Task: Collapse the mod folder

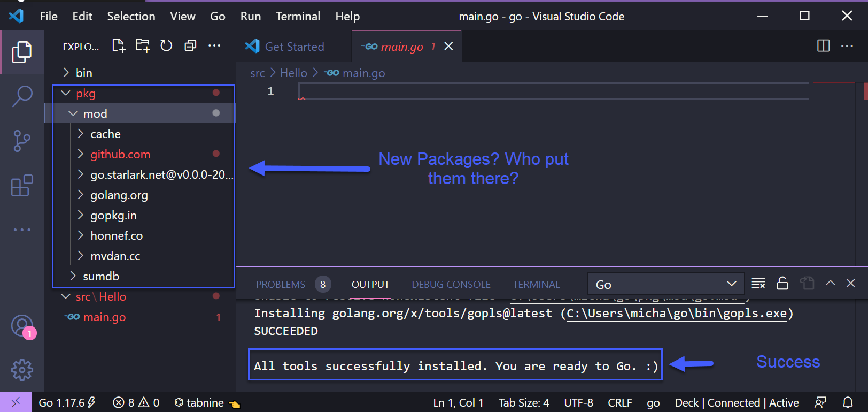Action: point(95,114)
